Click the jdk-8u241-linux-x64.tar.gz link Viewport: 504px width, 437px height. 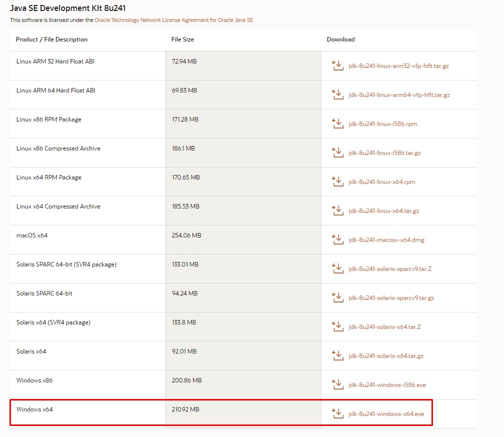(384, 211)
